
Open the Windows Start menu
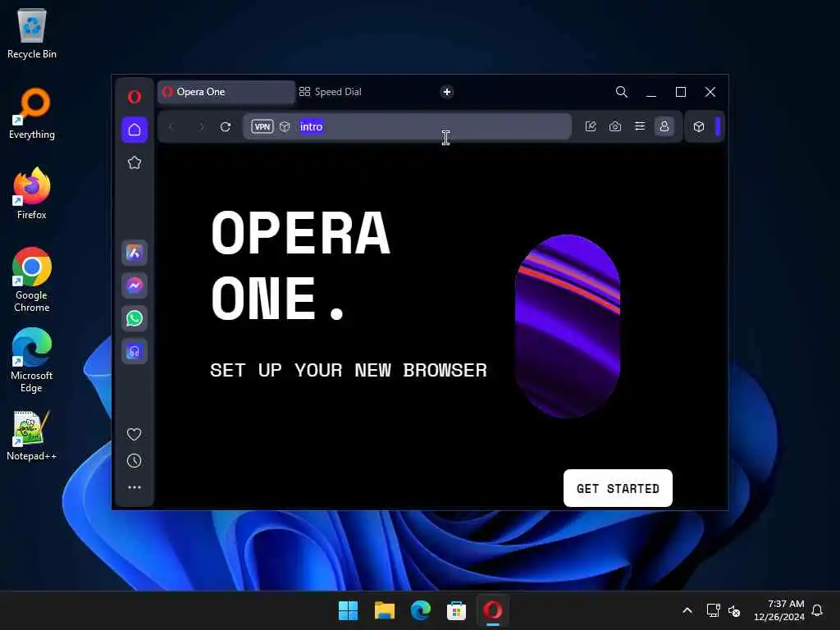point(348,610)
